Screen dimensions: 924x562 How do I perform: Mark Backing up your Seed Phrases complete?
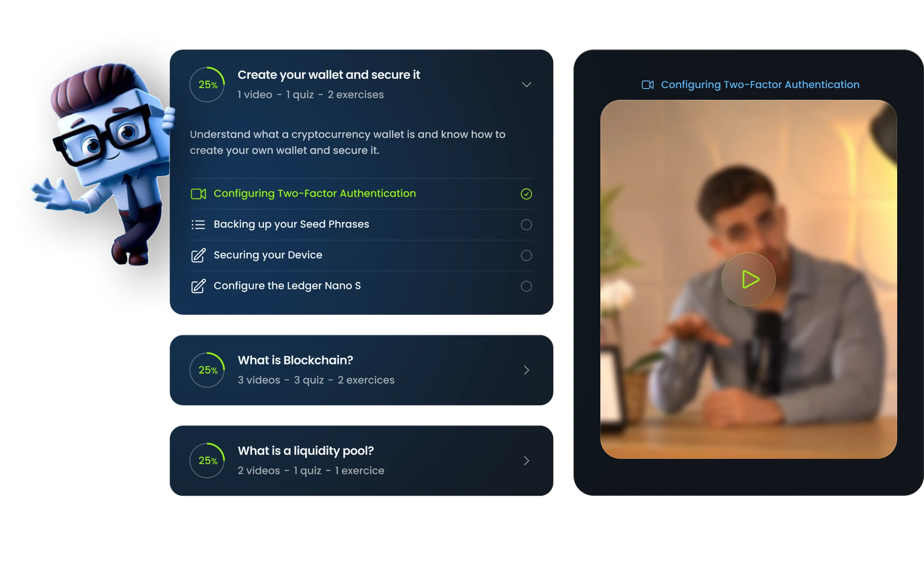click(526, 225)
